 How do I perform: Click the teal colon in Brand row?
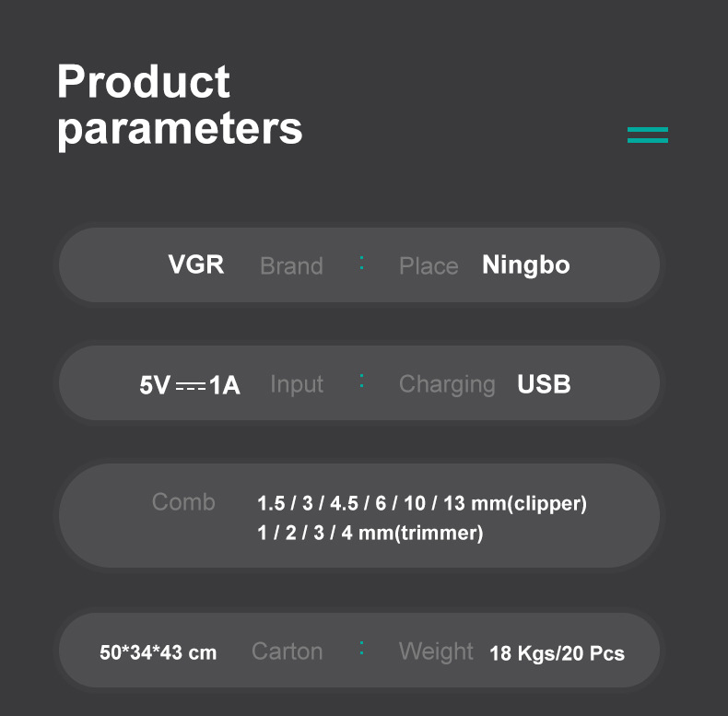pyautogui.click(x=361, y=265)
